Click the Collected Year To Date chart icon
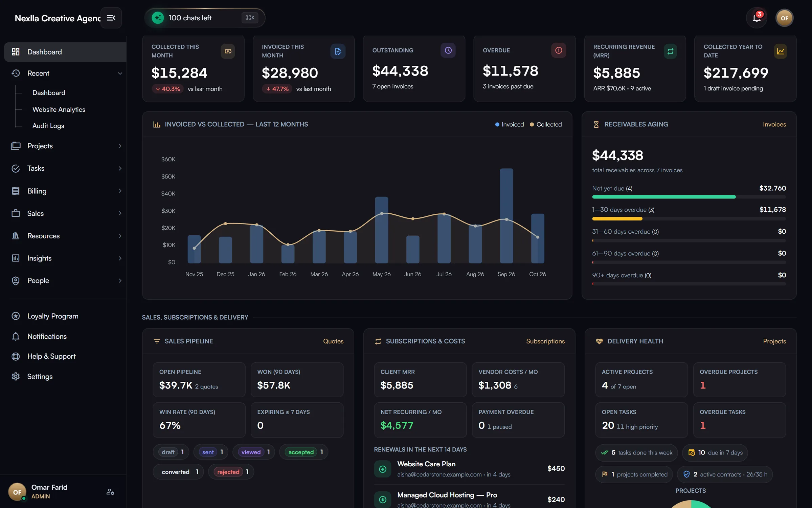The height and width of the screenshot is (508, 812). (780, 51)
